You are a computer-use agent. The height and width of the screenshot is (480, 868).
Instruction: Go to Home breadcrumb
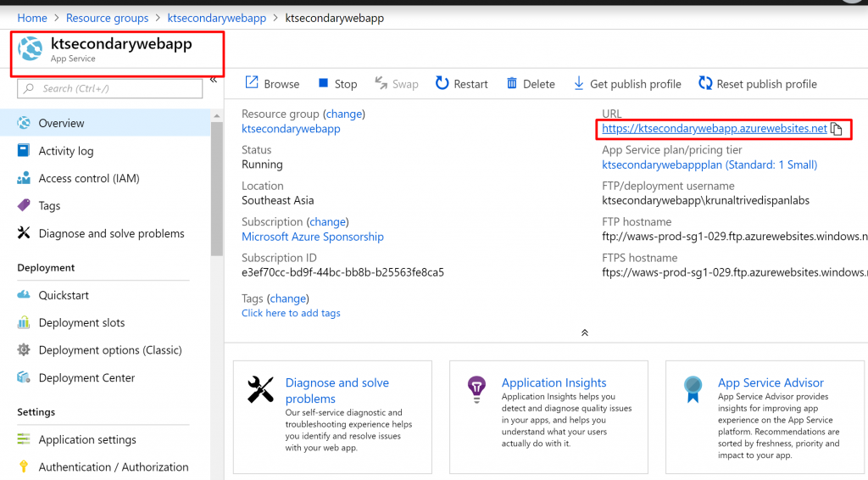32,18
